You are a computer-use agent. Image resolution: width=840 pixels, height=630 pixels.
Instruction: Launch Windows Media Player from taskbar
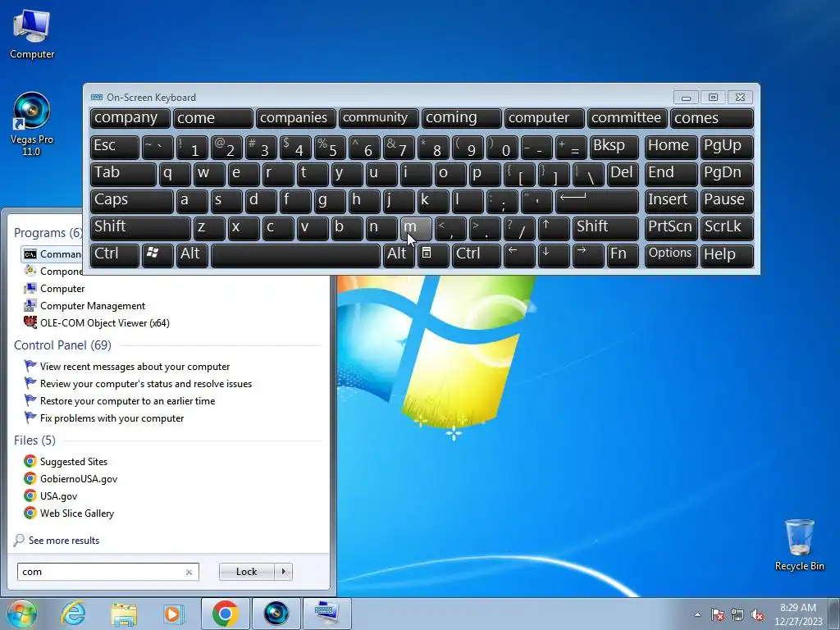174,614
